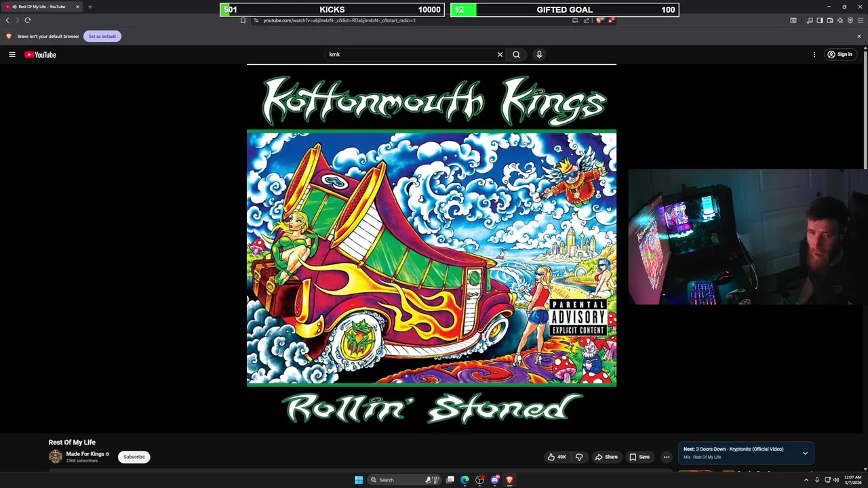Open Made For Kings channel name link
The height and width of the screenshot is (488, 868).
point(85,454)
